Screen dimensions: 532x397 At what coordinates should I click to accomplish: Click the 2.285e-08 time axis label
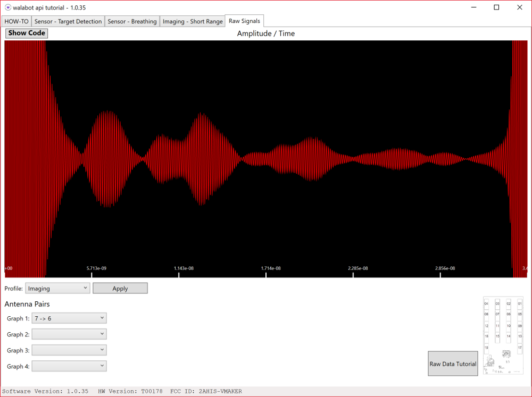(x=358, y=268)
